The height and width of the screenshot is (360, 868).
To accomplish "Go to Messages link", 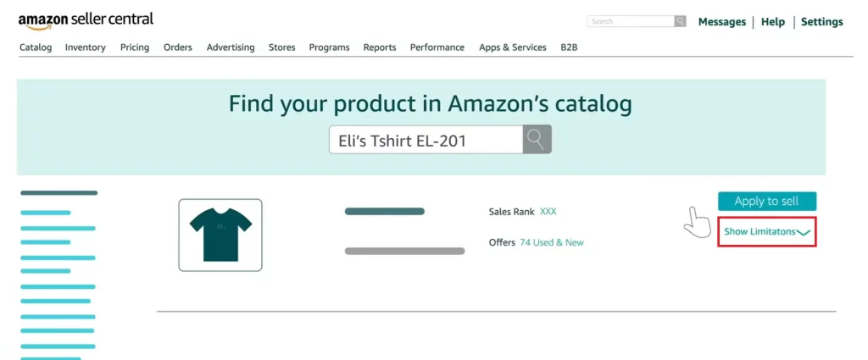I will [x=722, y=22].
